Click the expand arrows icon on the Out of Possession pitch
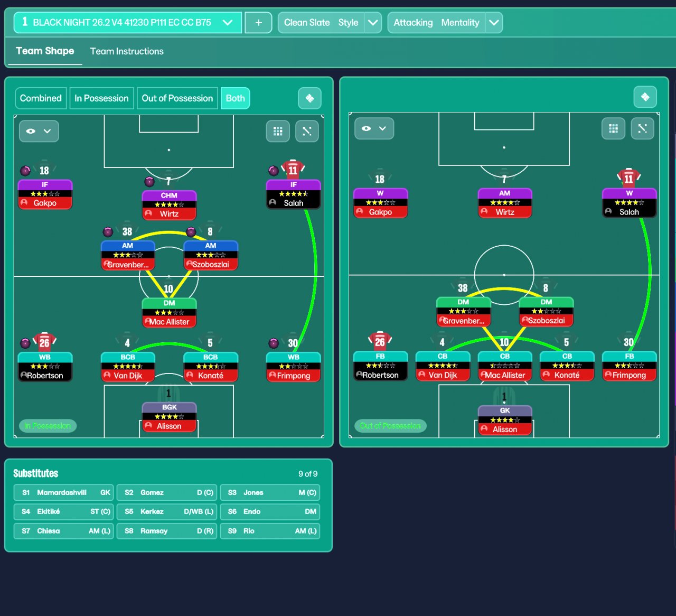 [x=642, y=128]
